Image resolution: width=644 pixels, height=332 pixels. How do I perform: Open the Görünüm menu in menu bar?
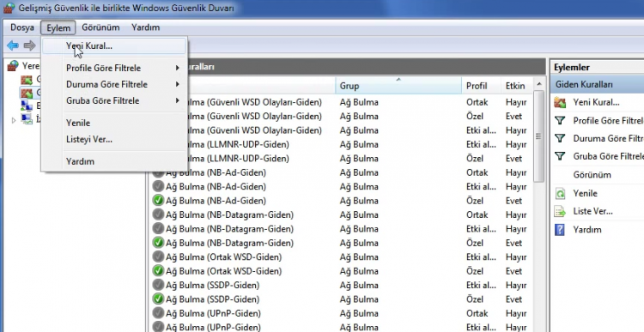tap(100, 27)
